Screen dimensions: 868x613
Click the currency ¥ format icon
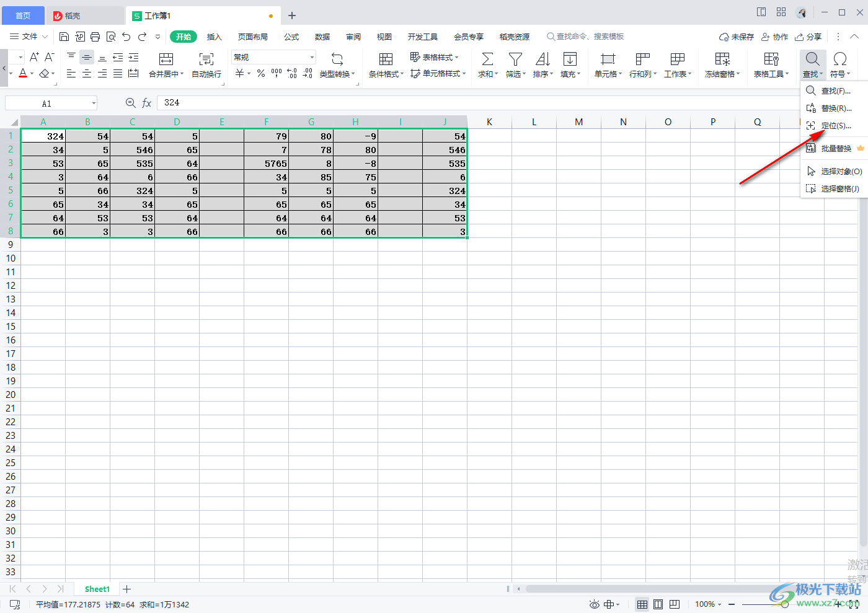[x=240, y=73]
